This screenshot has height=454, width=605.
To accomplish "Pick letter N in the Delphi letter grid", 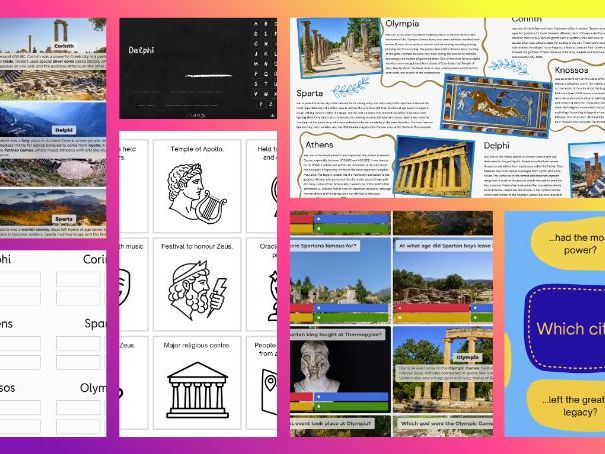I will (x=266, y=64).
